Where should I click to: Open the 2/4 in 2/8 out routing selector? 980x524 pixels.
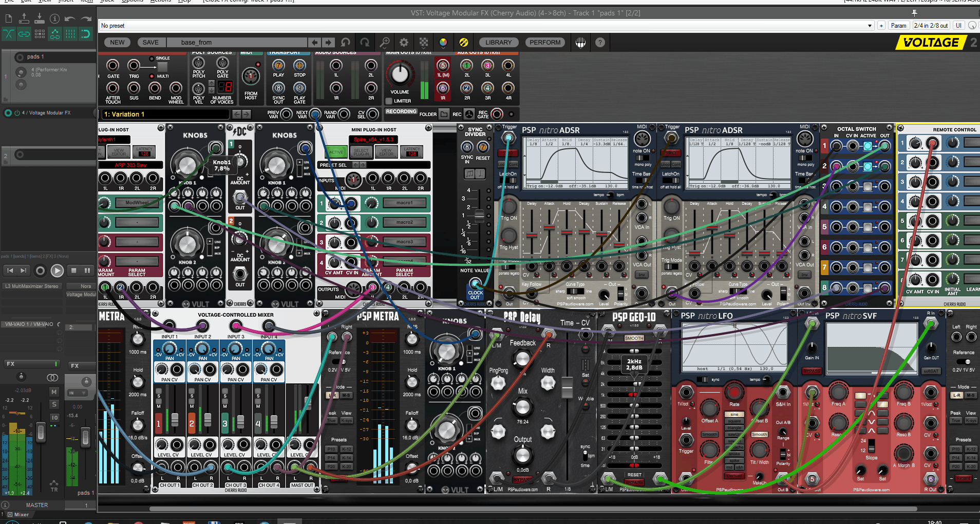pyautogui.click(x=931, y=26)
